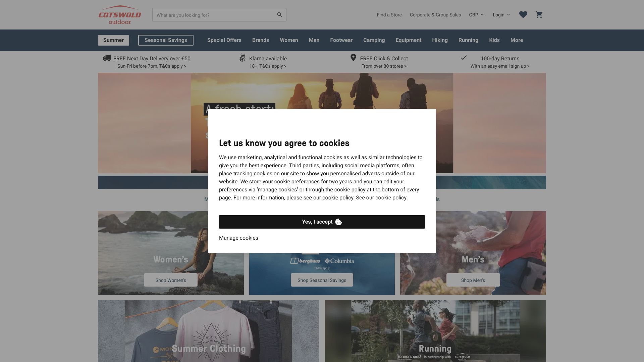Click the delivery truck icon
Screen dimensions: 644x362
click(x=107, y=58)
